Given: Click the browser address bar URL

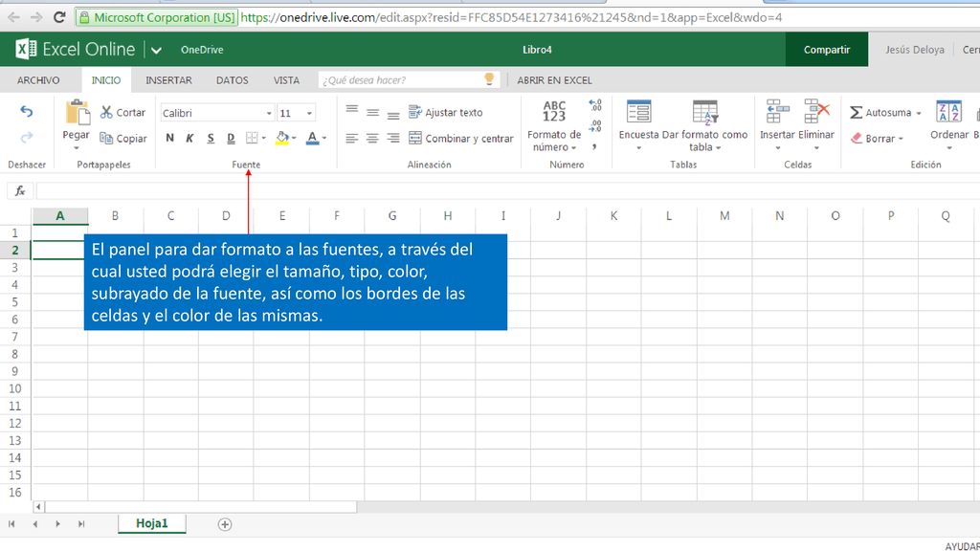Looking at the screenshot, I should click(511, 17).
